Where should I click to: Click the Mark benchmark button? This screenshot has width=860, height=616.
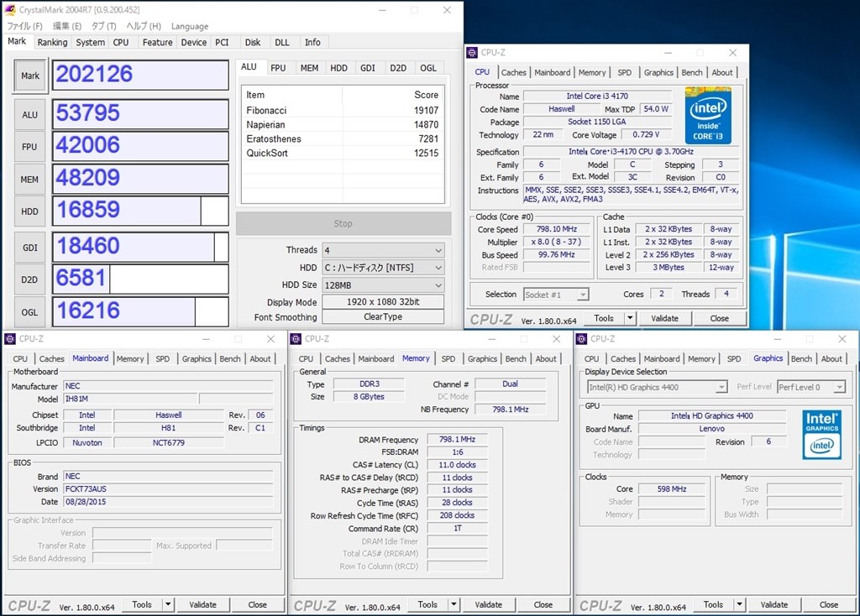pos(30,76)
